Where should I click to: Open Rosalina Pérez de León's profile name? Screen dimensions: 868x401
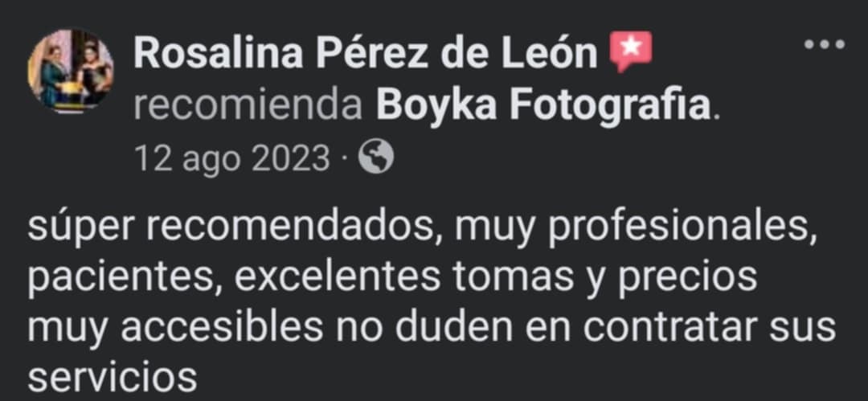366,55
